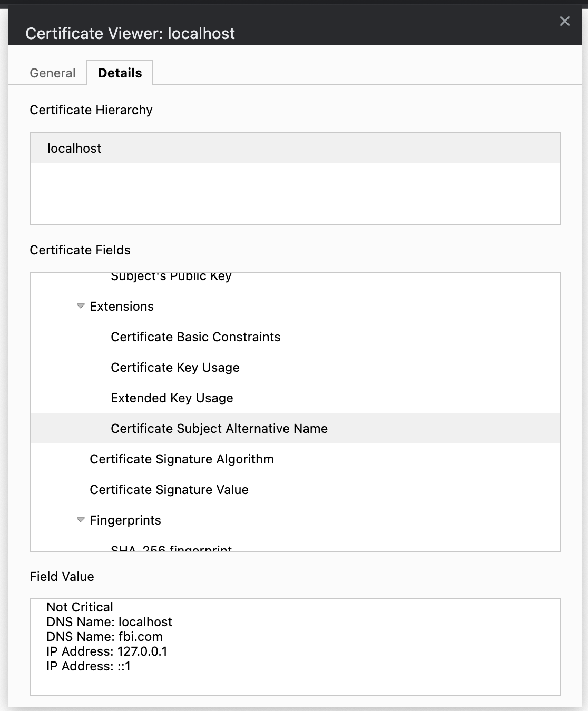This screenshot has width=588, height=711.
Task: Close the Certificate Viewer dialog
Action: click(565, 22)
